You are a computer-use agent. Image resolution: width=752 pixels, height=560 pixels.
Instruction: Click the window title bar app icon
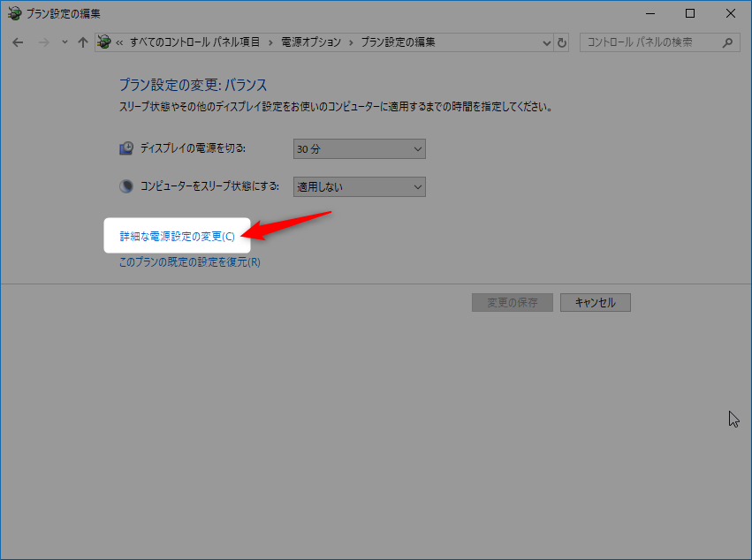pos(14,13)
